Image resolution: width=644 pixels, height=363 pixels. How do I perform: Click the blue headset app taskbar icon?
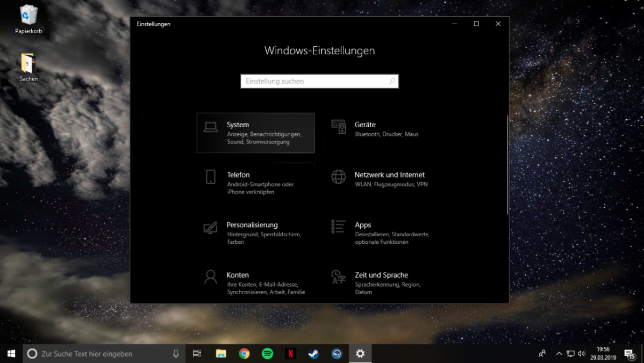[x=337, y=353]
